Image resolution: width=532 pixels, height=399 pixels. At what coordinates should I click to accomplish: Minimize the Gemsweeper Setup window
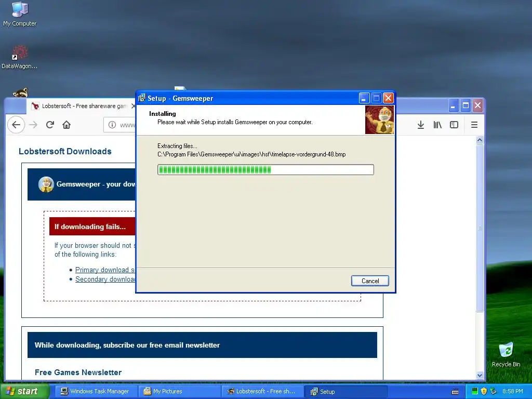(x=364, y=98)
